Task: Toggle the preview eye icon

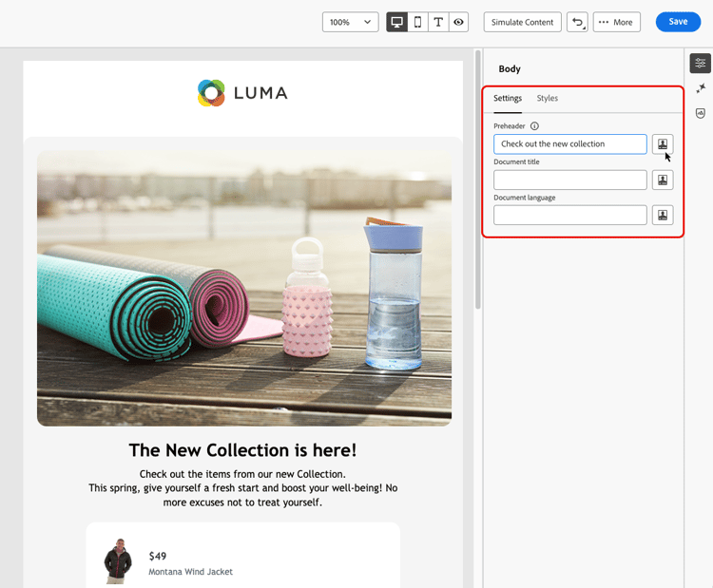Action: pyautogui.click(x=458, y=22)
